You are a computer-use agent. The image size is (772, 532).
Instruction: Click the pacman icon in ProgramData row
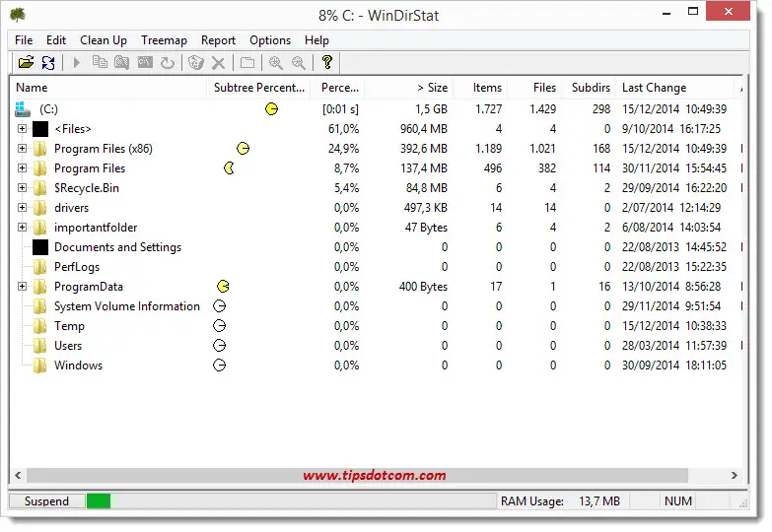(223, 287)
